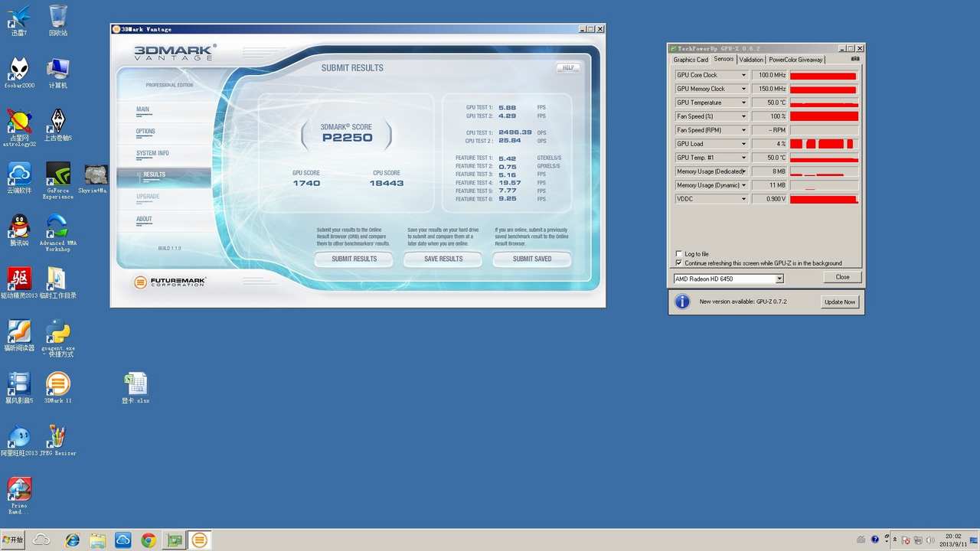Open the file explorer taskbar icon

coord(98,540)
